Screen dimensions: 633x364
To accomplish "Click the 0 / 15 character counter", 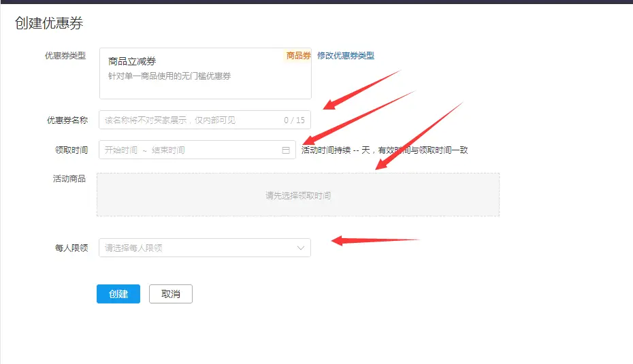I will tap(294, 120).
